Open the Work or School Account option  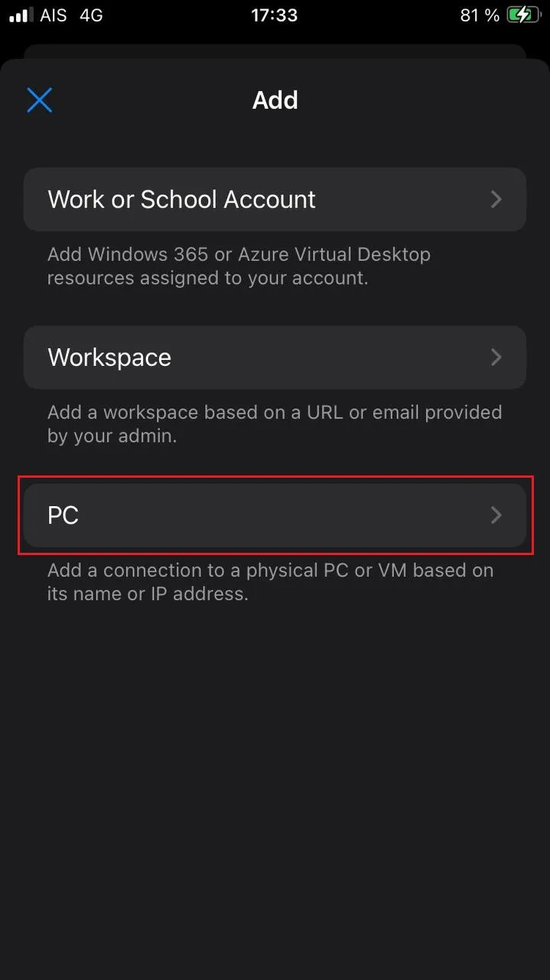[x=181, y=200]
